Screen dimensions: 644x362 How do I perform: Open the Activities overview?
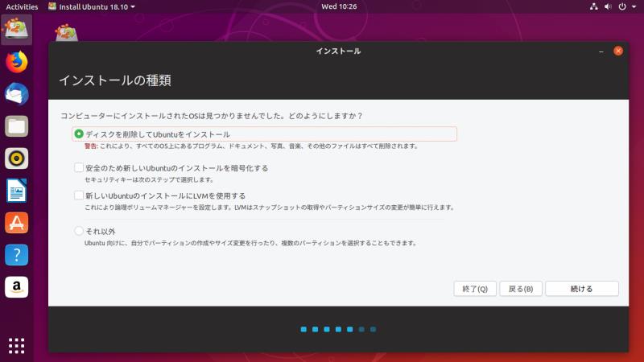(22, 6)
